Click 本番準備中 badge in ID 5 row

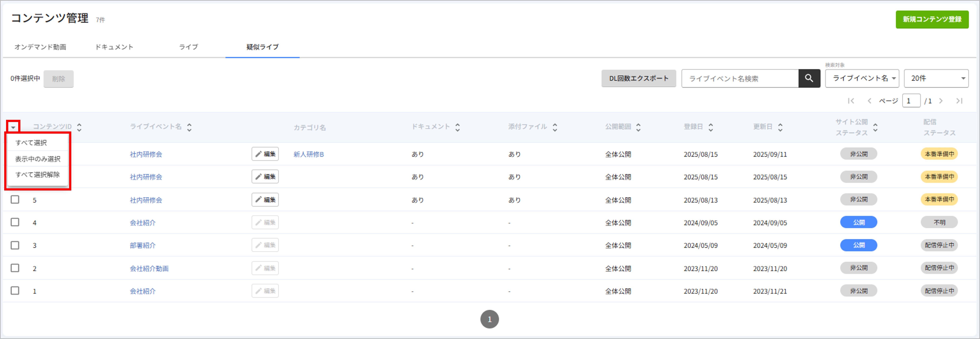[x=939, y=199]
